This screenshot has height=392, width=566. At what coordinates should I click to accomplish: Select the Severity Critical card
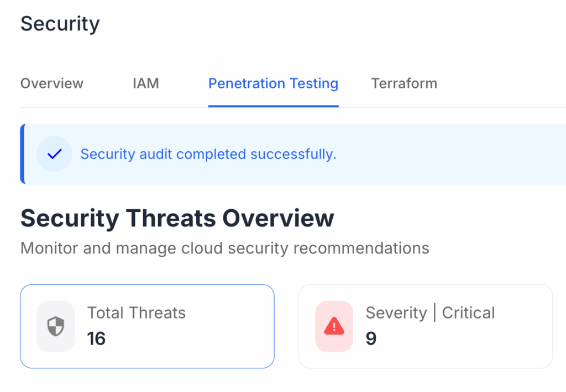click(x=426, y=326)
